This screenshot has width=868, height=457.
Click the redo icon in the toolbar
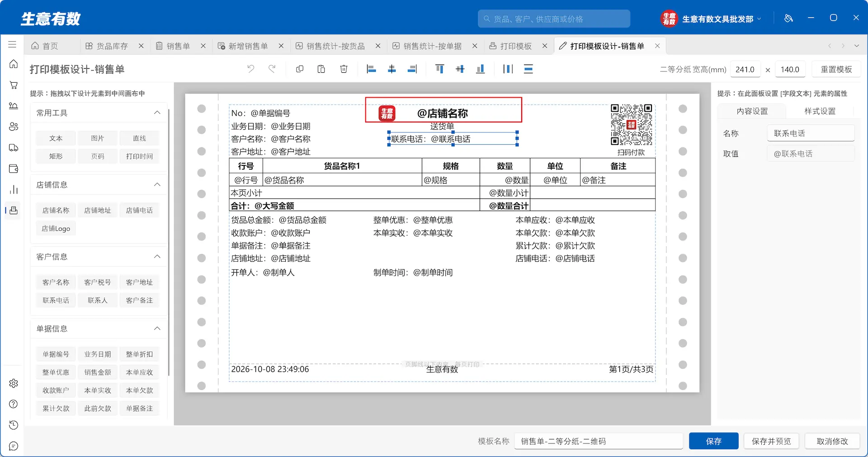pyautogui.click(x=272, y=69)
